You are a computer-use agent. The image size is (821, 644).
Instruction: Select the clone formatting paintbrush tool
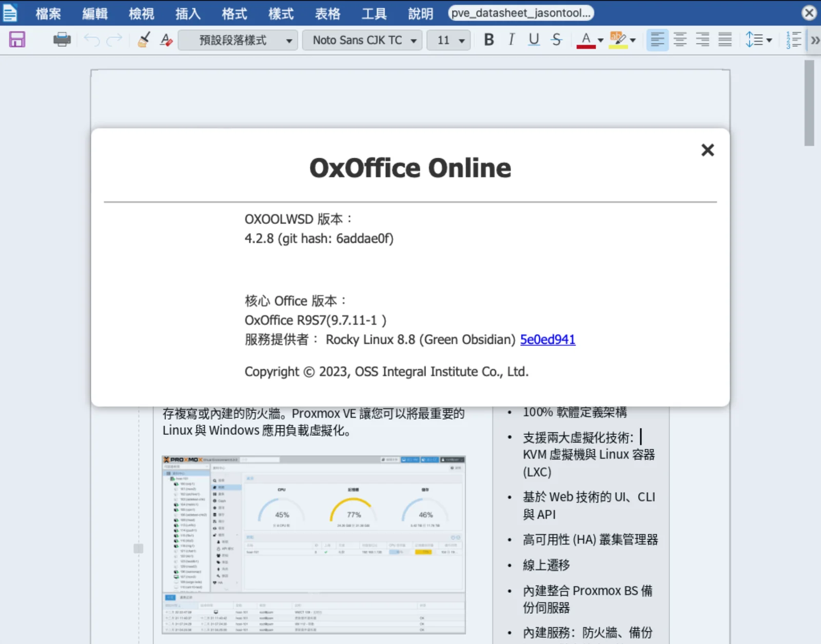144,39
